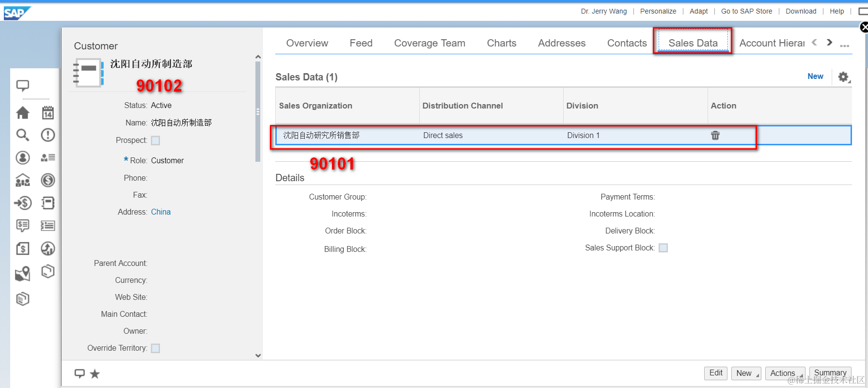Click the Edit button

click(716, 373)
